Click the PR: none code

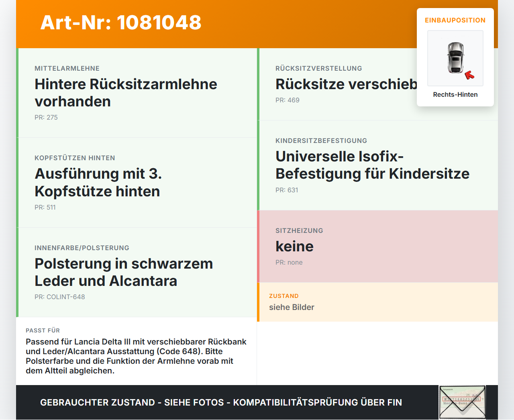pos(289,262)
